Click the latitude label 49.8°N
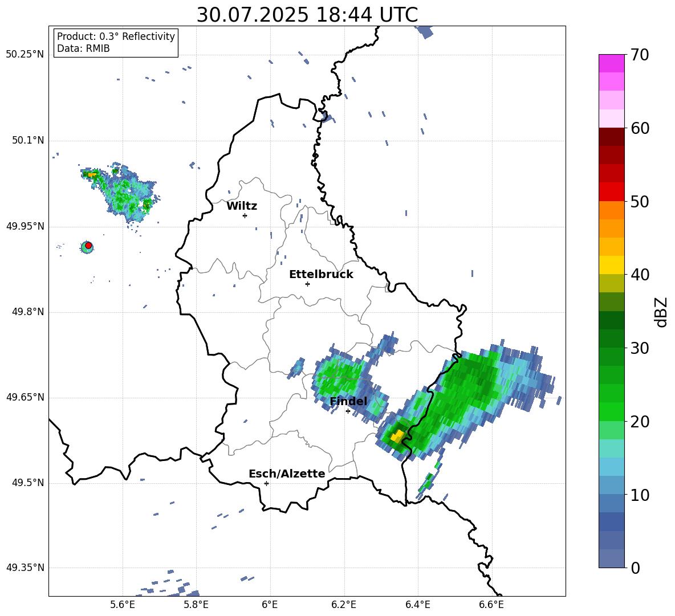The width and height of the screenshot is (675, 616). click(x=28, y=312)
